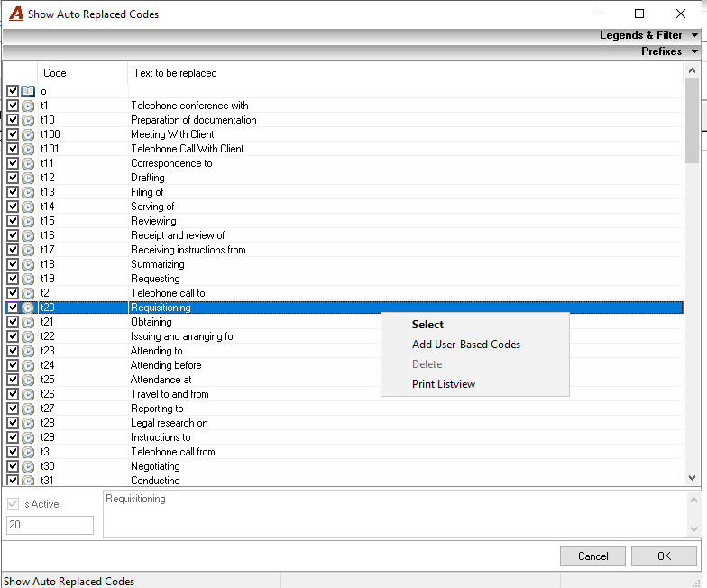Click the clock icon for code t1
The height and width of the screenshot is (588, 707).
[x=28, y=106]
